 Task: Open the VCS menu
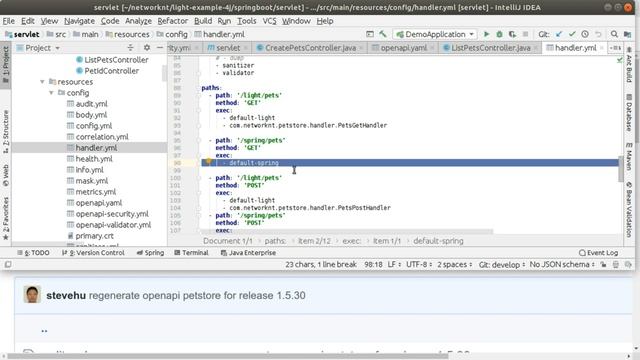269,21
